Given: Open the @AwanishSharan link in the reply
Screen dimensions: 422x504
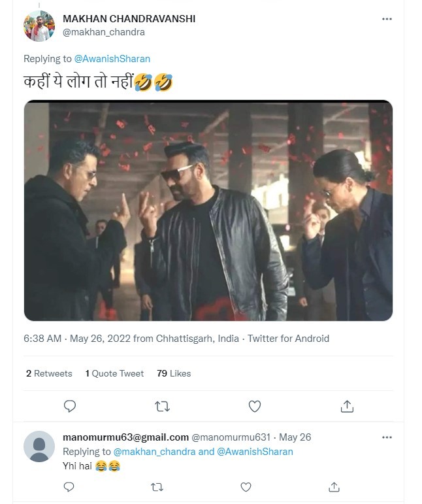Looking at the screenshot, I should pos(255,452).
